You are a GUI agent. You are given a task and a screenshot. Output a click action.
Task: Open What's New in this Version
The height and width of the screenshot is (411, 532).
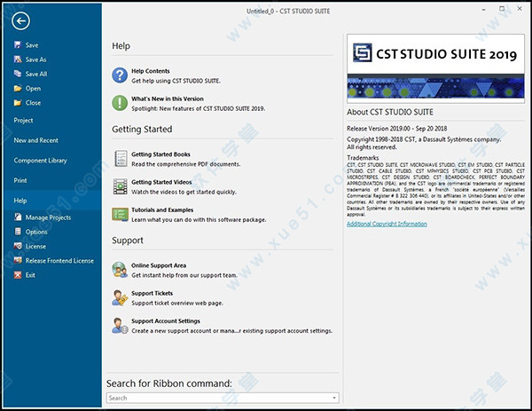168,99
